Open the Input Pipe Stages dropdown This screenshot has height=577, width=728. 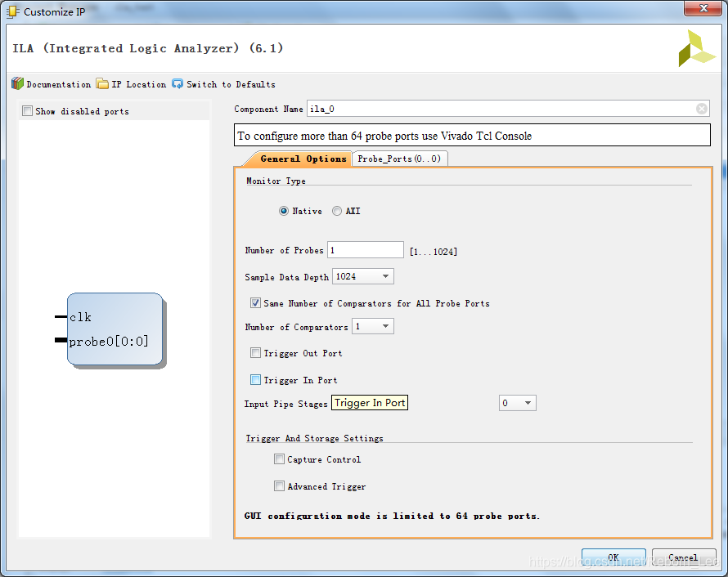click(x=518, y=403)
